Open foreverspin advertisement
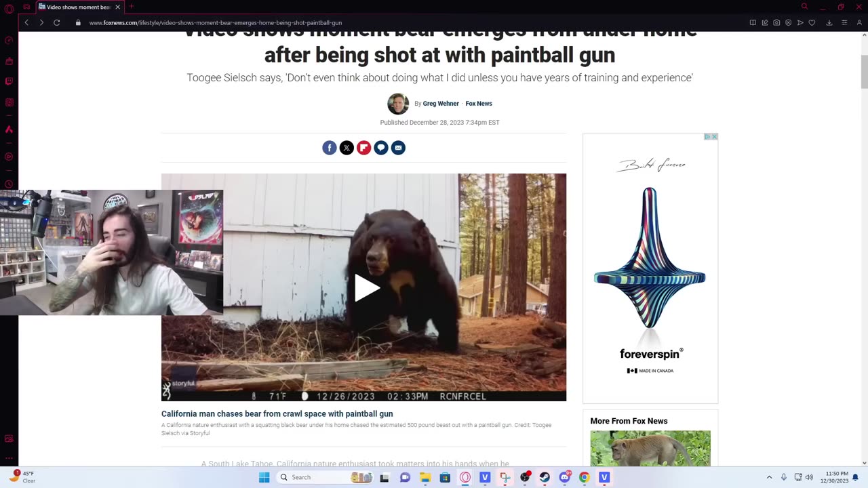The height and width of the screenshot is (488, 868). click(x=650, y=268)
